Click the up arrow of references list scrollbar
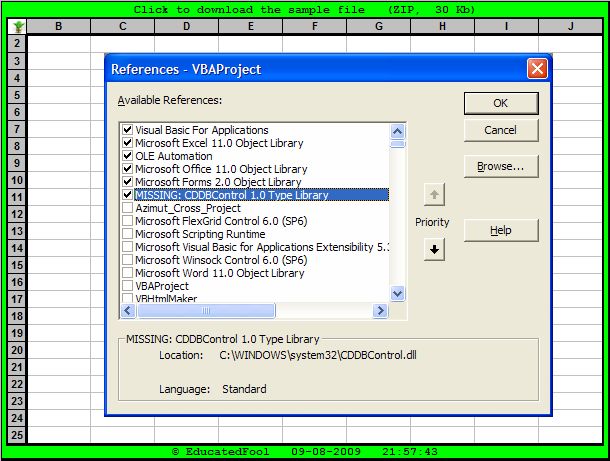The width and height of the screenshot is (610, 461). tap(397, 131)
